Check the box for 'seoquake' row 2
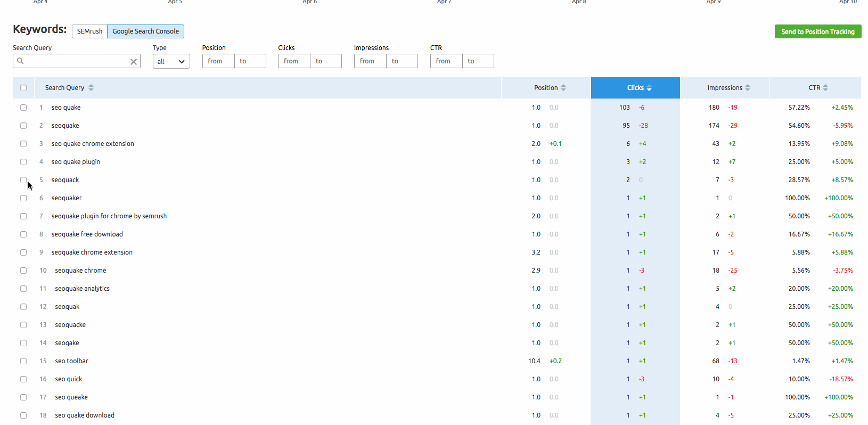 (23, 126)
